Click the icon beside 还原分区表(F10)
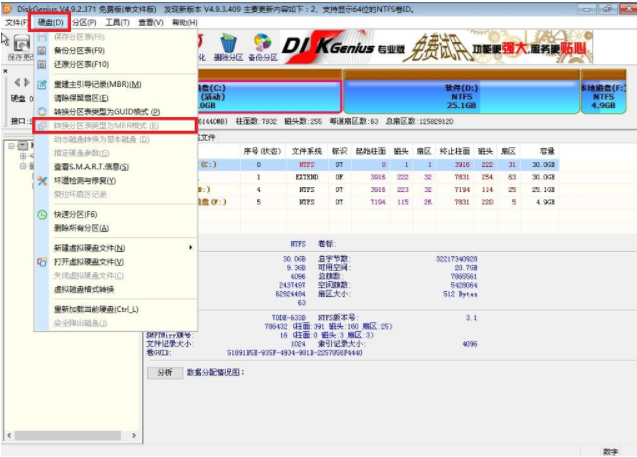Viewport: 637px width, 457px height. (x=42, y=65)
